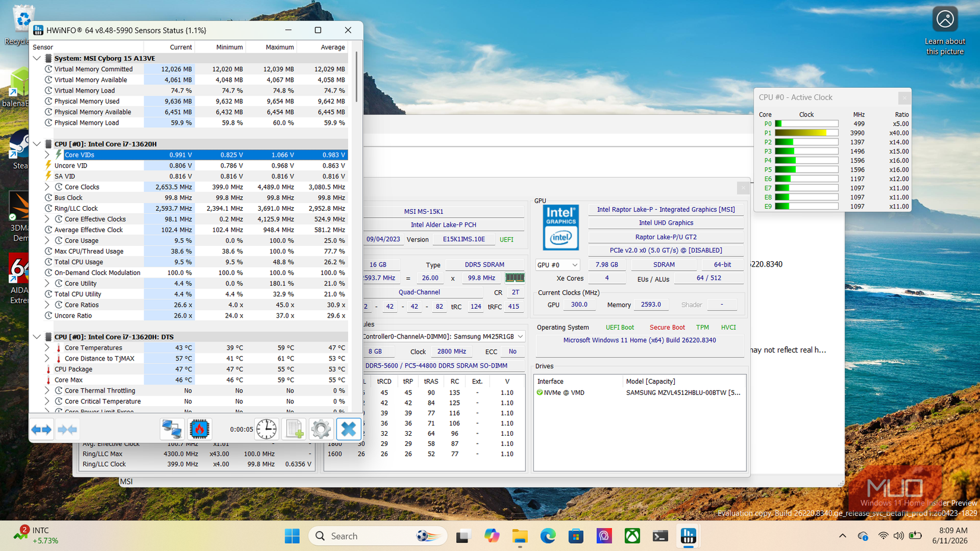Click the Sensor column header

[87, 47]
